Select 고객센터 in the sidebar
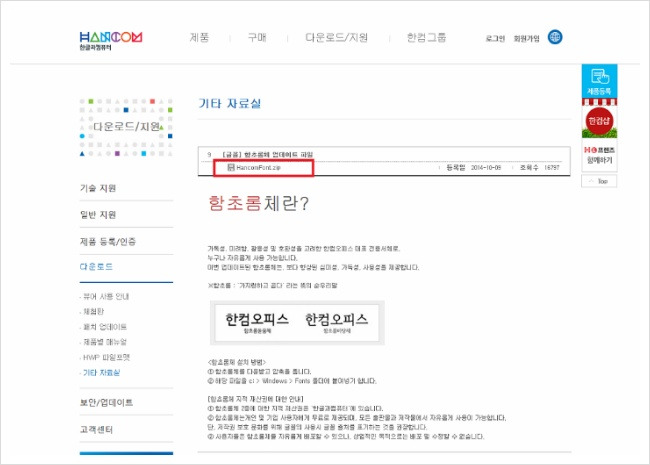Screen dimensions: 650x465 coord(96,430)
